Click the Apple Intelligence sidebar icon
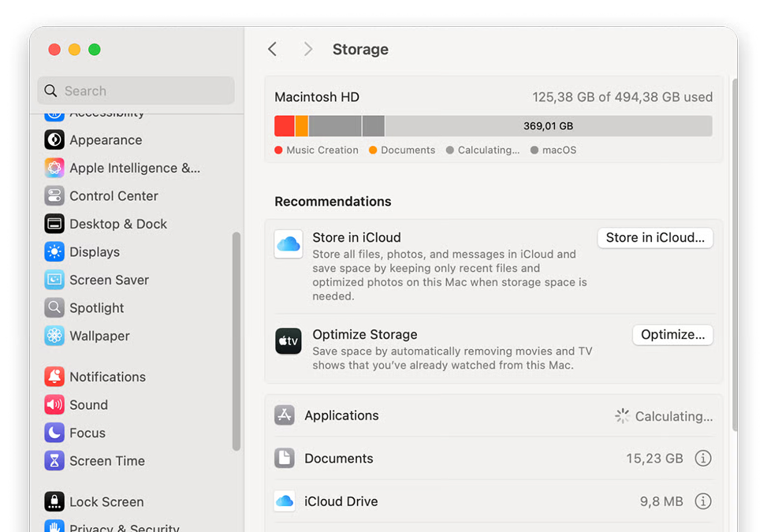Viewport: 767px width, 532px height. click(54, 168)
